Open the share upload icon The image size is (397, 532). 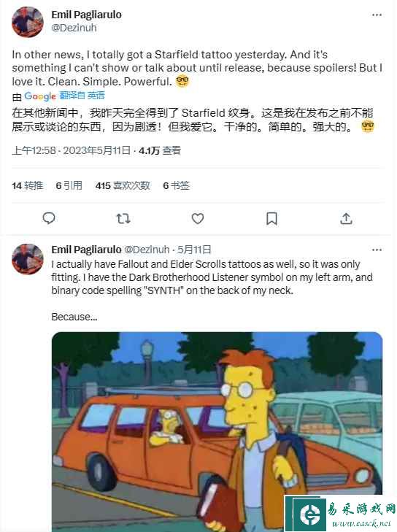pos(346,218)
